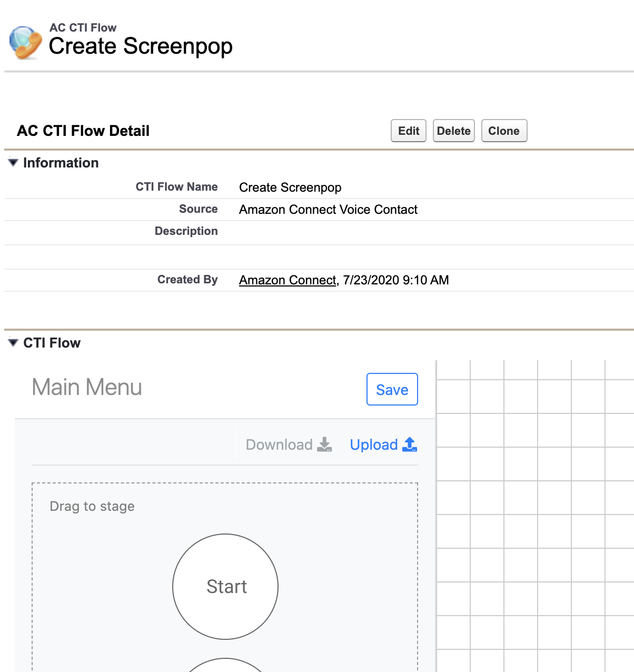Click the CTI Flow section heading
634x672 pixels.
coord(52,343)
